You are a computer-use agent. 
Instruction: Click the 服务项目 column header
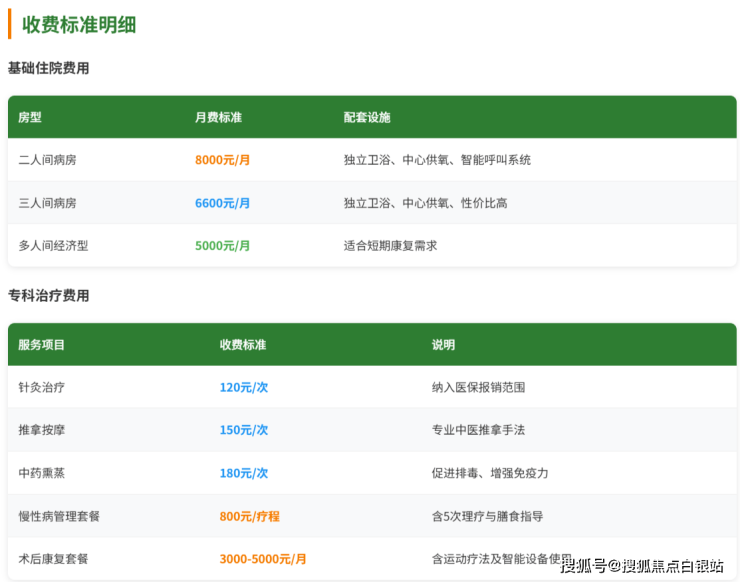[x=42, y=345]
